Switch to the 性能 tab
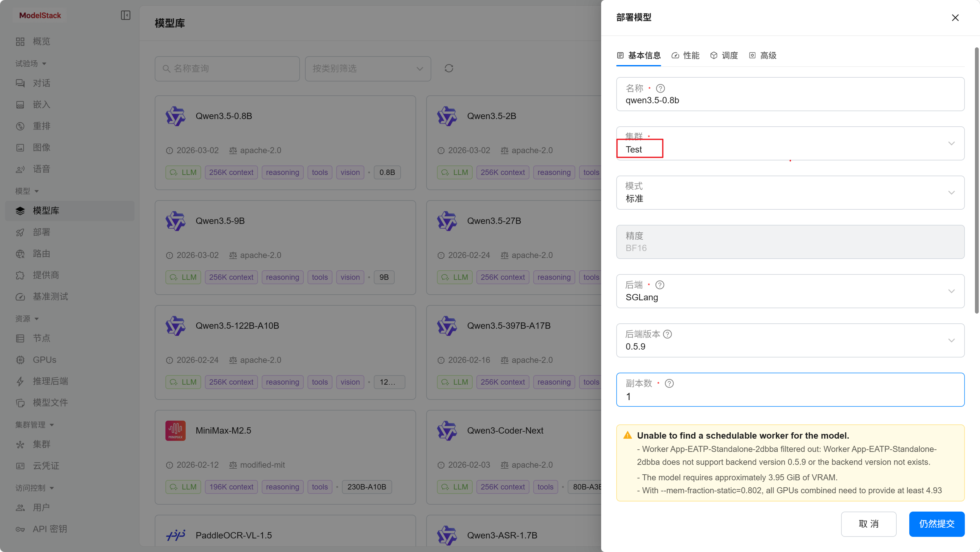 click(685, 56)
